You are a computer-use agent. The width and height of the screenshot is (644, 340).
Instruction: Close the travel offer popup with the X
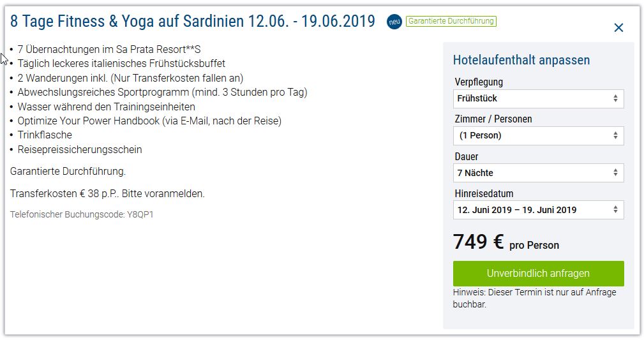(x=618, y=27)
